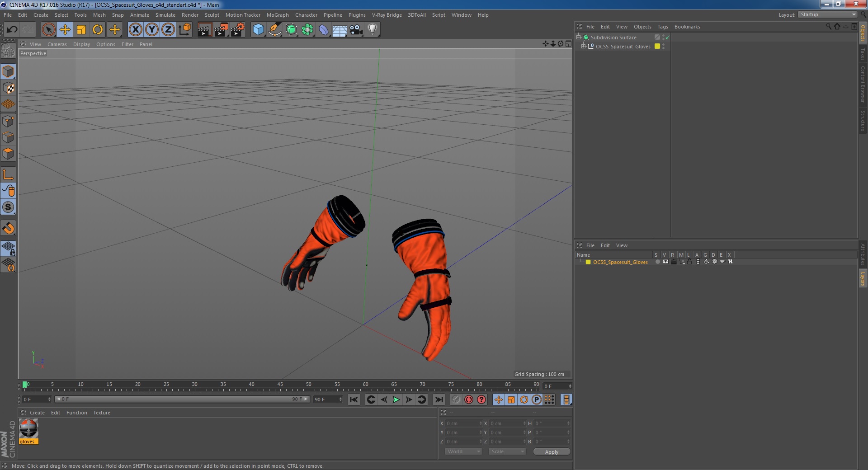Toggle the Y axis lock
Viewport: 868px width, 470px height.
(152, 30)
